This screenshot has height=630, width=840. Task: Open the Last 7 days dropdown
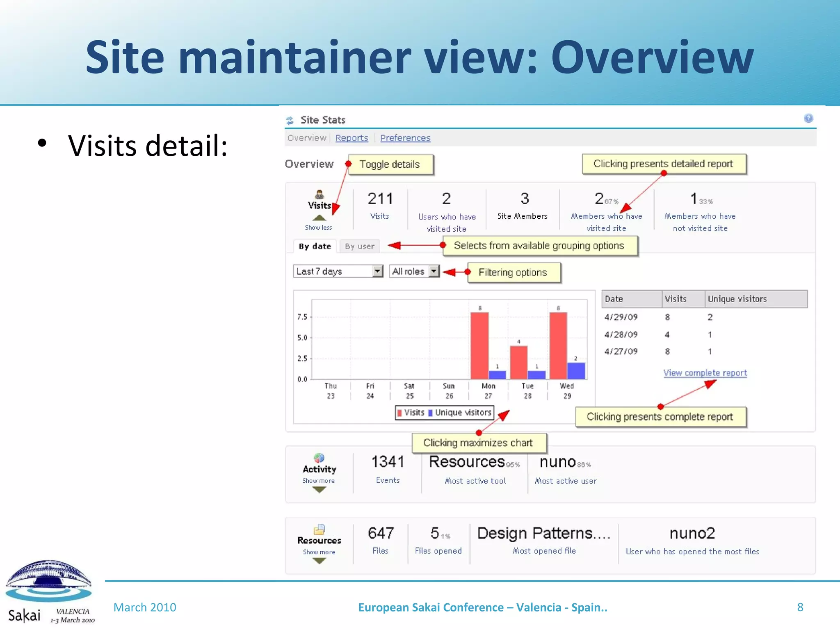[338, 271]
